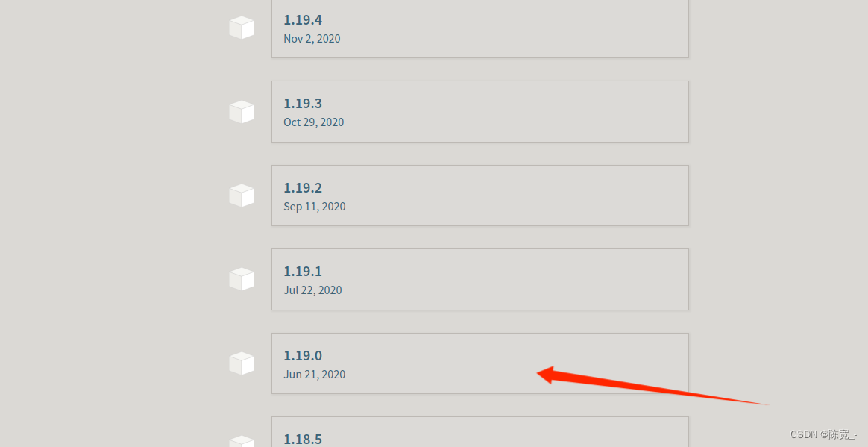
Task: Click the Oct 29, 2020 release date
Action: pyautogui.click(x=314, y=122)
